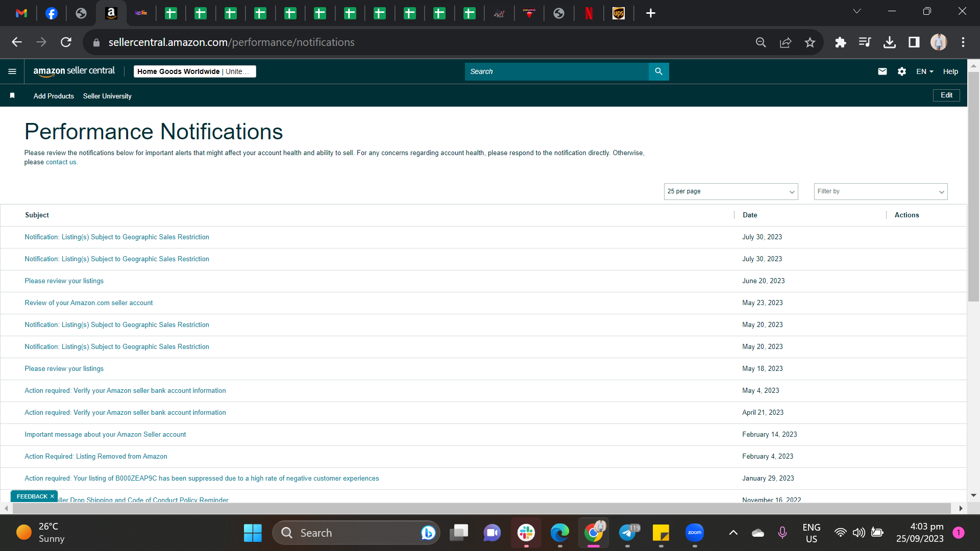Image resolution: width=980 pixels, height=551 pixels.
Task: Close the FEEDBACK tab with X
Action: click(52, 496)
